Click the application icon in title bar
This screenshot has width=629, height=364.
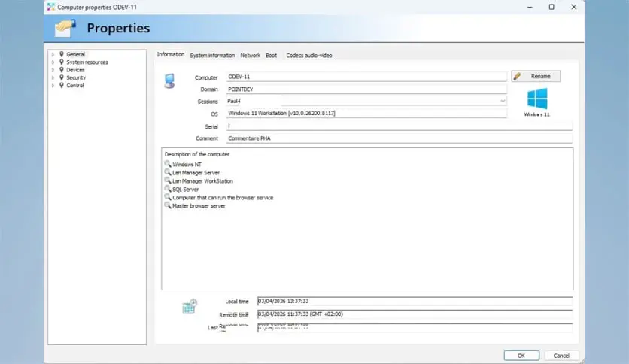[x=51, y=7]
